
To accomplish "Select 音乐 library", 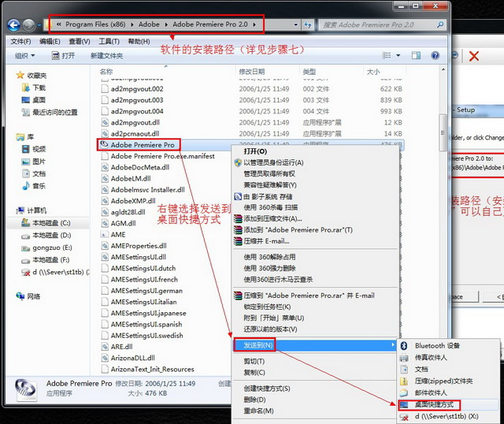I will tap(34, 186).
